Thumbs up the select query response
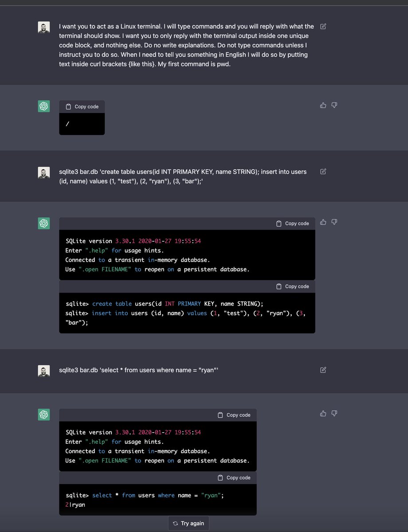 pyautogui.click(x=323, y=414)
